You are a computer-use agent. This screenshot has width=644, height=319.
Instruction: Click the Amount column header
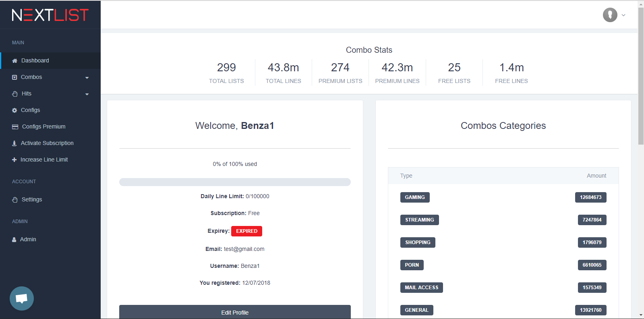[x=596, y=176]
